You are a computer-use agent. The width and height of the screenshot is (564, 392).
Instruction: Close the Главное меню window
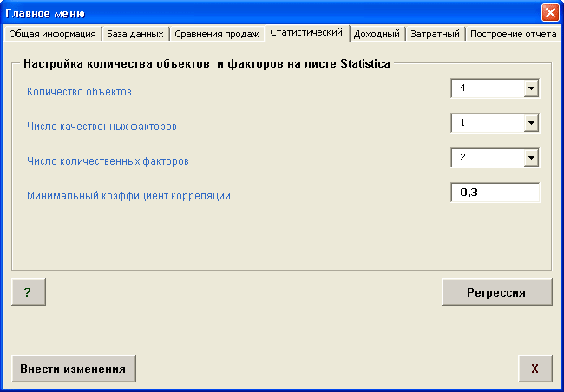551,13
